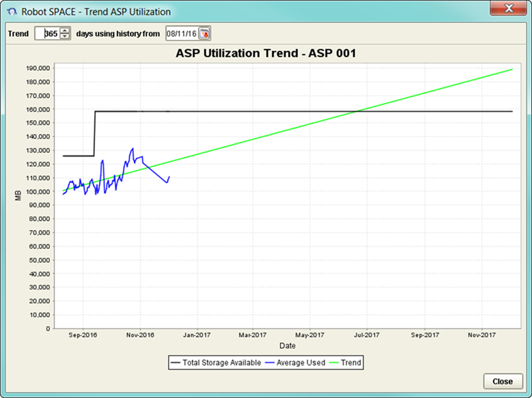Click the Nov-2017 axis label
Image resolution: width=532 pixels, height=398 pixels.
pyautogui.click(x=482, y=335)
